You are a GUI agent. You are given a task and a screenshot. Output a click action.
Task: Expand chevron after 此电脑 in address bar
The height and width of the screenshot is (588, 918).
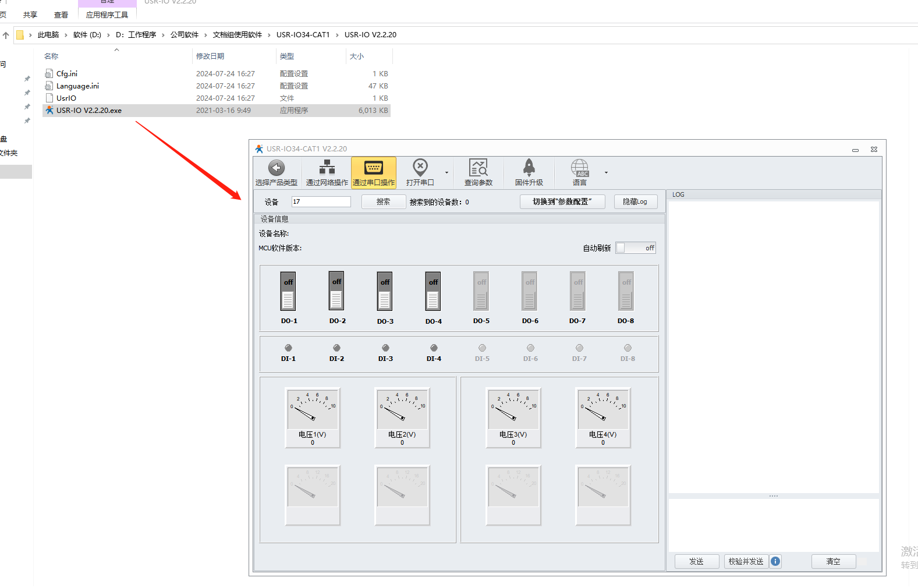click(66, 35)
